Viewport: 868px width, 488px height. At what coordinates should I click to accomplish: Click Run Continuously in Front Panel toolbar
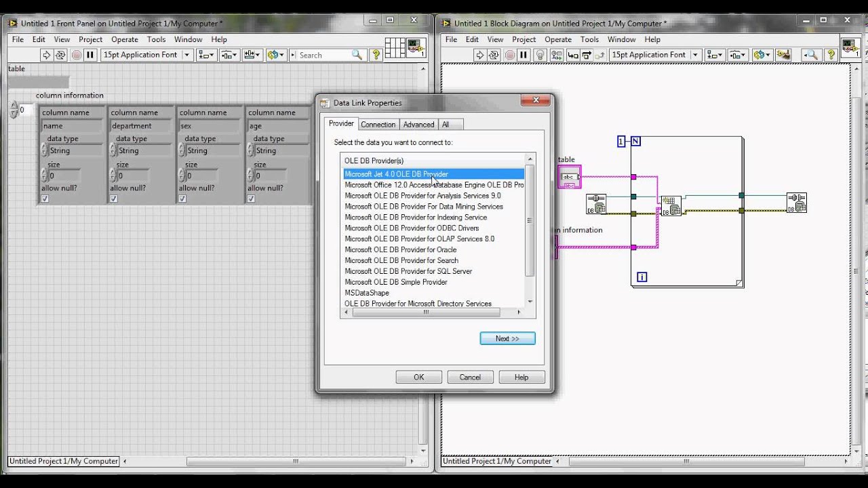[x=60, y=55]
